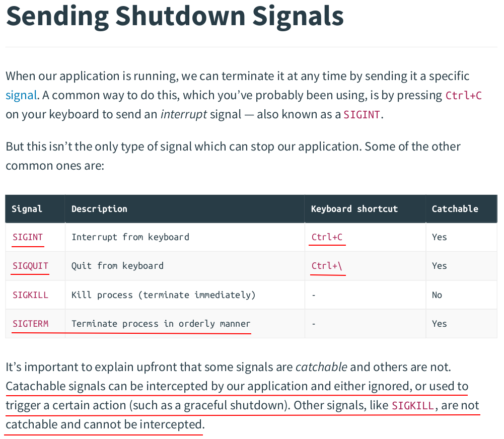Select the SIGQUIT signal name in the table
The height and width of the screenshot is (439, 504).
(x=30, y=266)
